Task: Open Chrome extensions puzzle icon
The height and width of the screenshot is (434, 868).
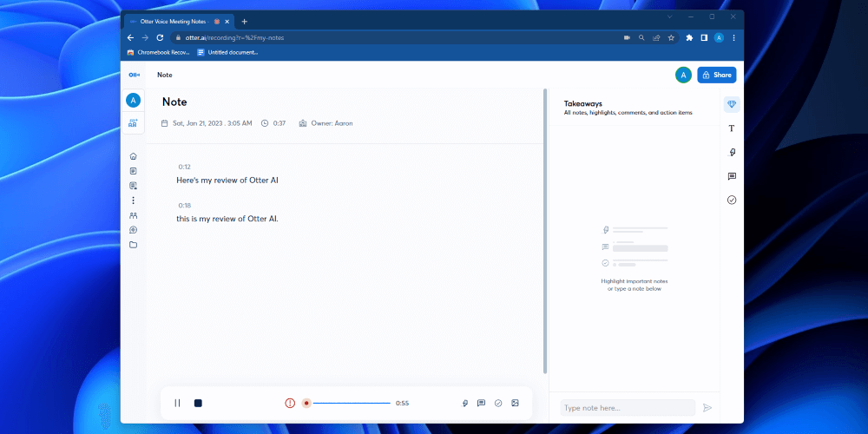Action: pos(689,37)
